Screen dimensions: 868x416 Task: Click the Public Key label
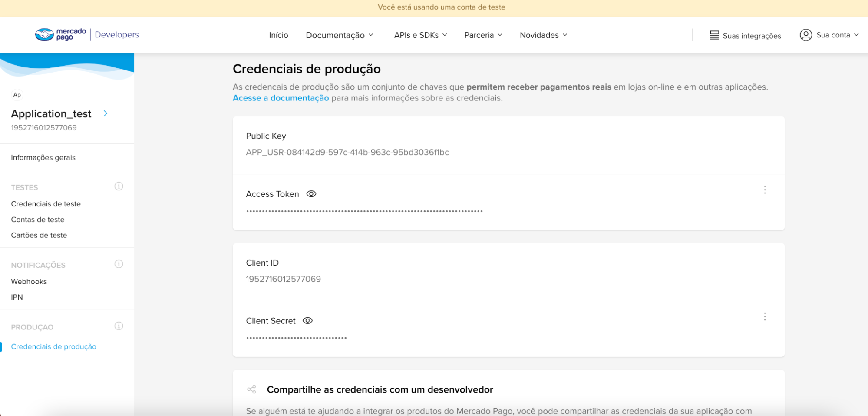coord(266,136)
